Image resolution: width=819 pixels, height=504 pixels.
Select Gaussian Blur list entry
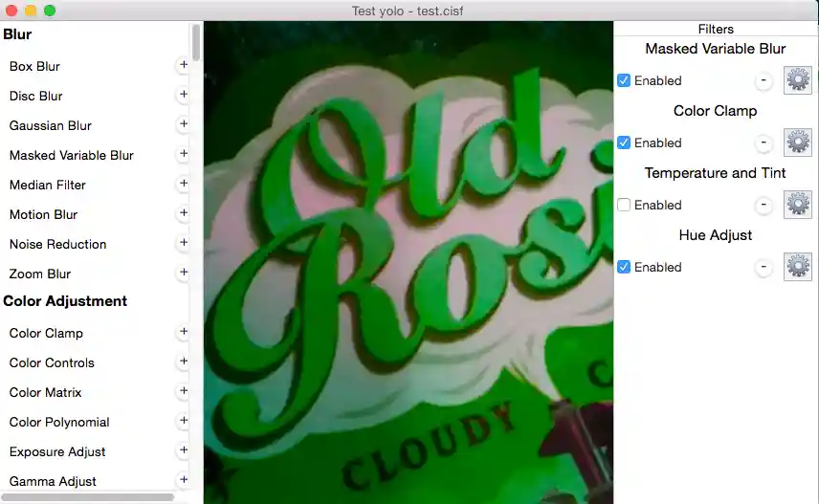coord(51,126)
